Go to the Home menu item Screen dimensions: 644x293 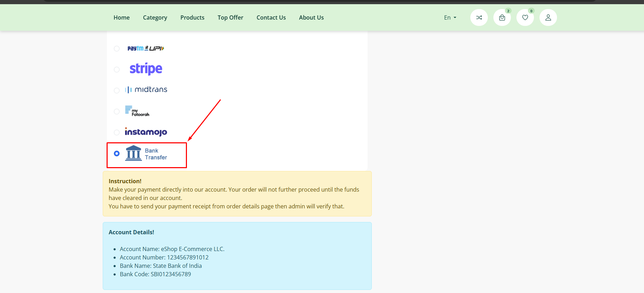click(x=122, y=17)
